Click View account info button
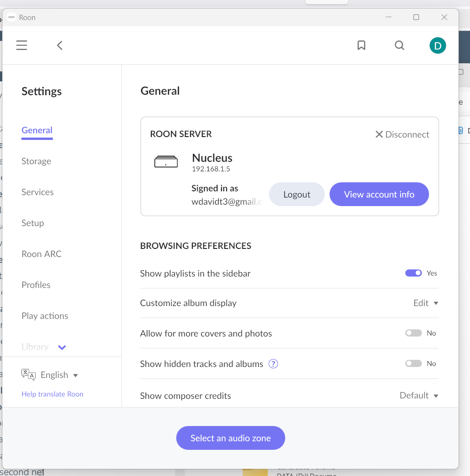The width and height of the screenshot is (470, 476). pos(379,194)
